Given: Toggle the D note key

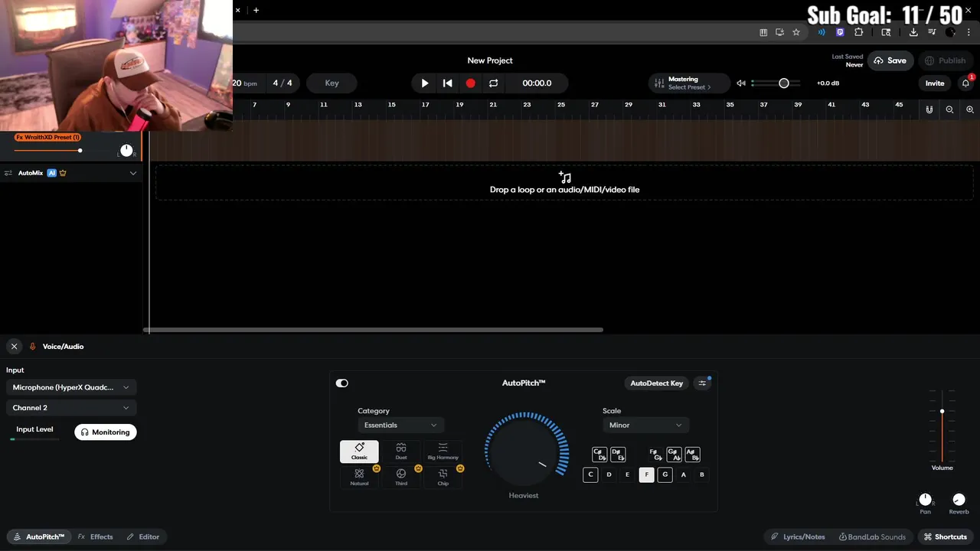Looking at the screenshot, I should (x=609, y=474).
